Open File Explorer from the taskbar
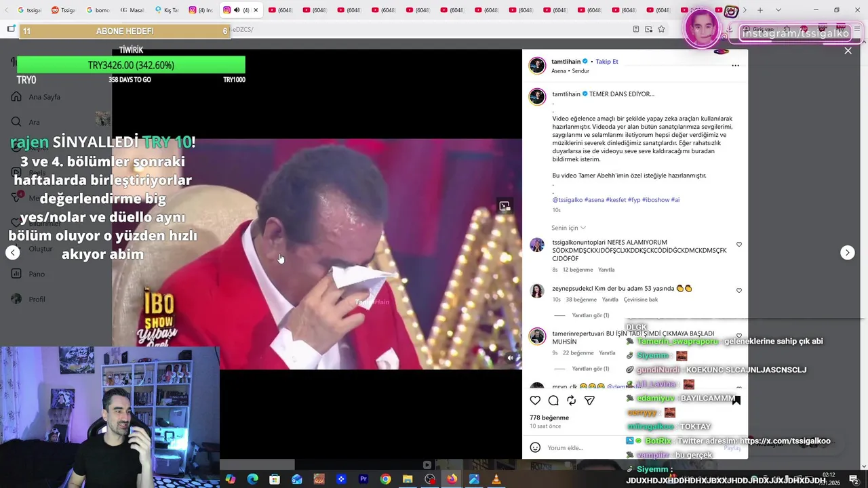 click(x=408, y=479)
